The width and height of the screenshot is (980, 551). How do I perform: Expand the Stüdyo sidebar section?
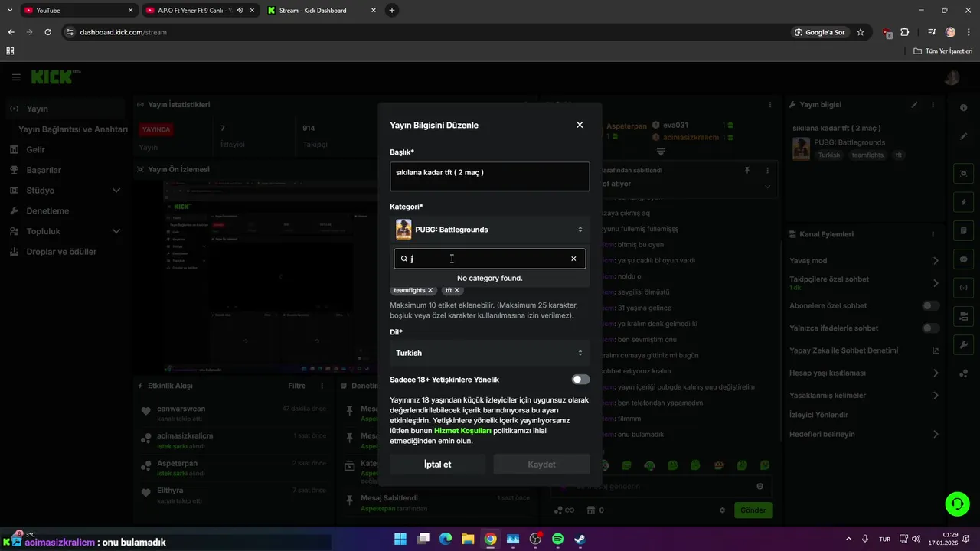pyautogui.click(x=116, y=190)
